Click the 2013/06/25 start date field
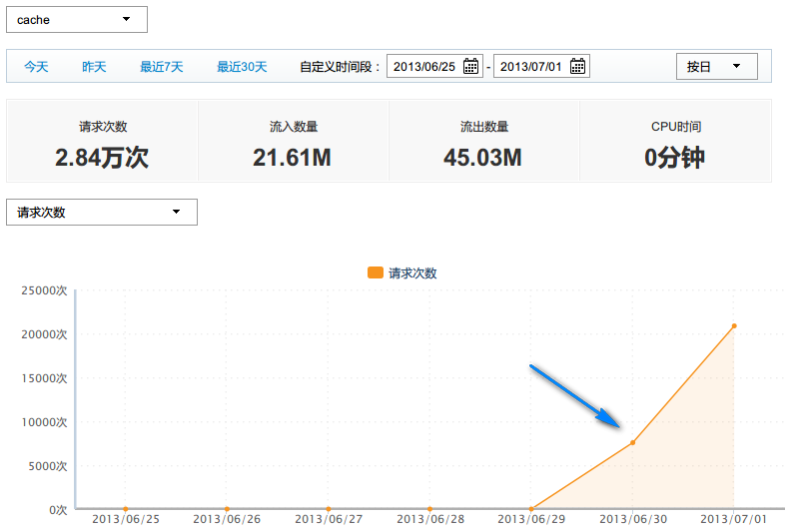The image size is (795, 532). point(434,66)
